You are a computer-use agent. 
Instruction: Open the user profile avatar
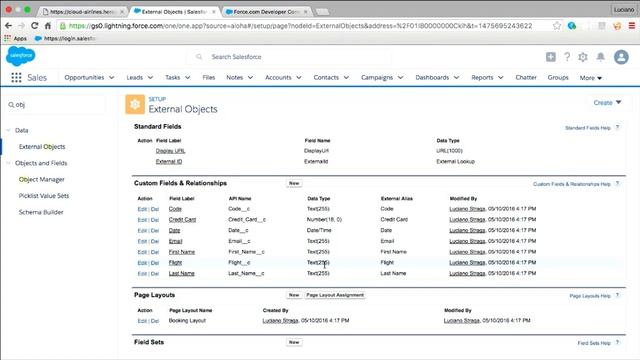[621, 57]
